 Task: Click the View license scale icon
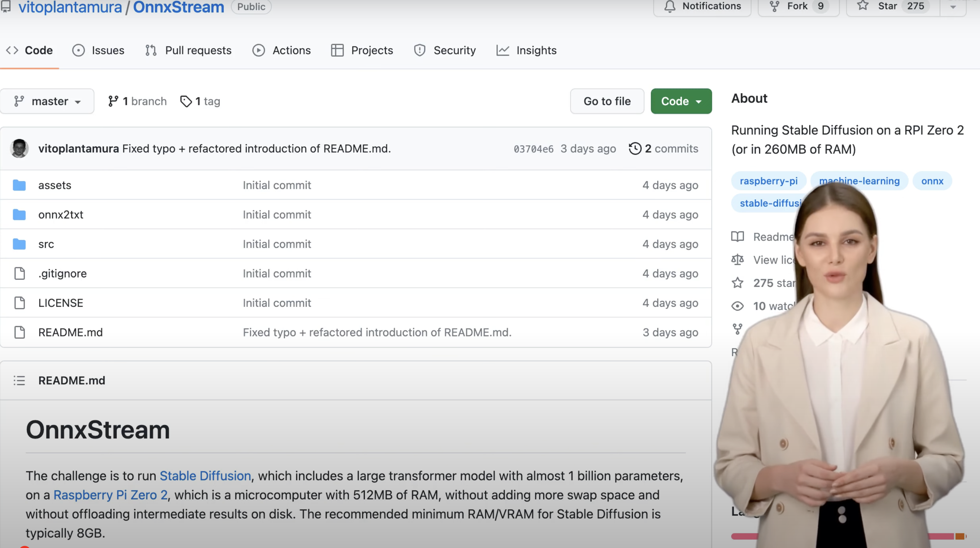pyautogui.click(x=737, y=259)
